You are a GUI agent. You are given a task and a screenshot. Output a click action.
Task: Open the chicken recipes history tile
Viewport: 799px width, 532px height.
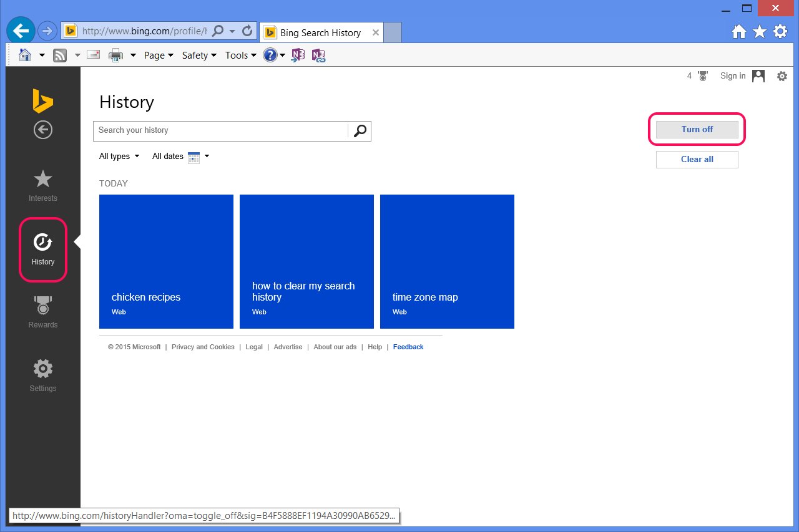point(166,261)
